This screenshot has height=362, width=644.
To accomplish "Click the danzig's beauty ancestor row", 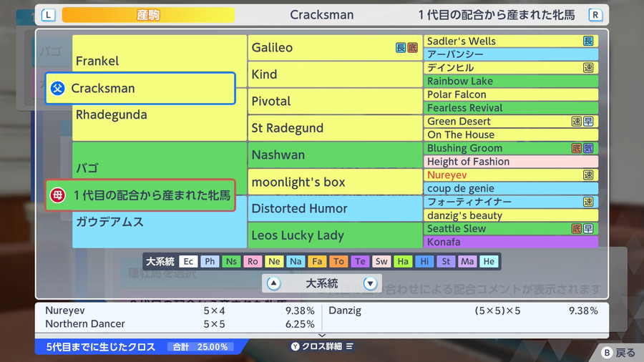I will point(511,215).
